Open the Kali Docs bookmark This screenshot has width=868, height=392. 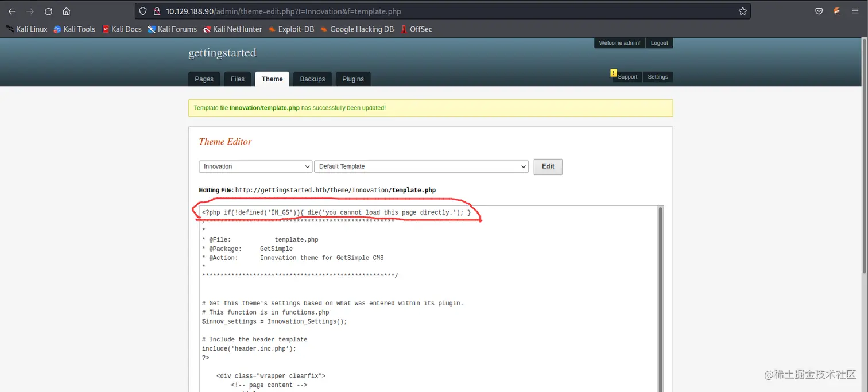tap(122, 29)
